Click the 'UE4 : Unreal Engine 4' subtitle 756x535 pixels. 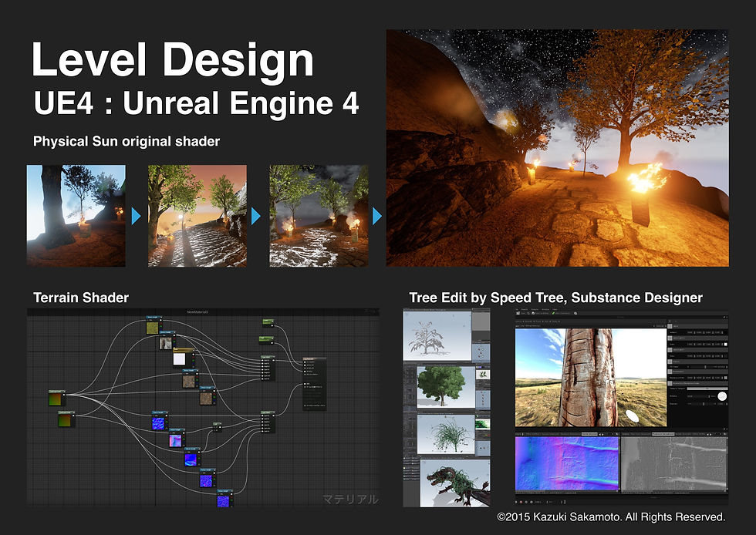(196, 103)
